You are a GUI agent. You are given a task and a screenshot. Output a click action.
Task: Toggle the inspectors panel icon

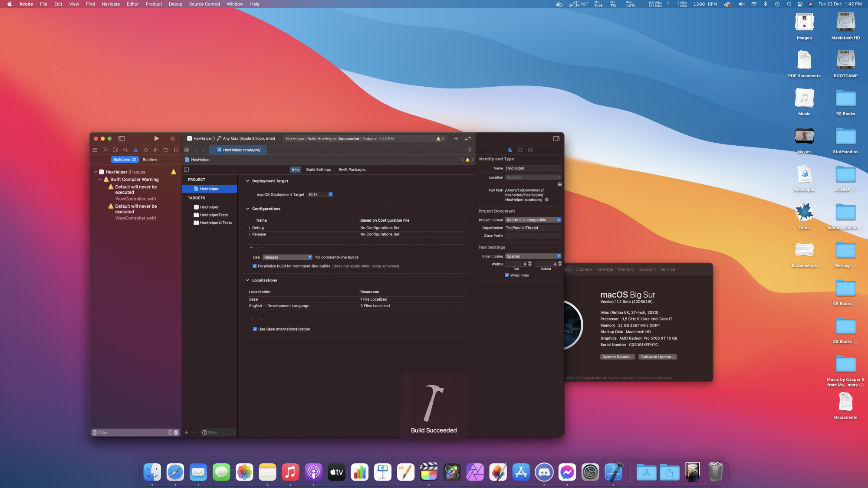point(556,139)
